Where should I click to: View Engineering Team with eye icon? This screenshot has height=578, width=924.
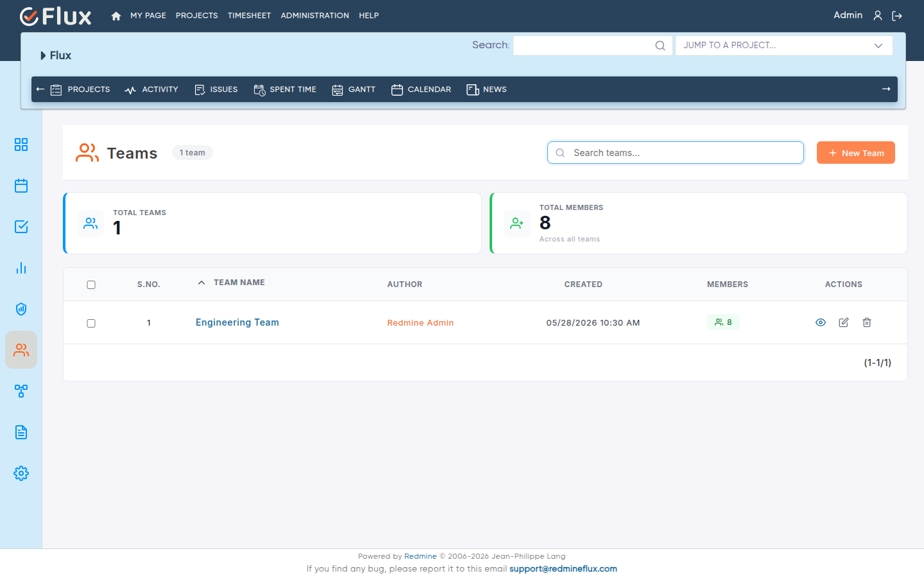coord(821,322)
